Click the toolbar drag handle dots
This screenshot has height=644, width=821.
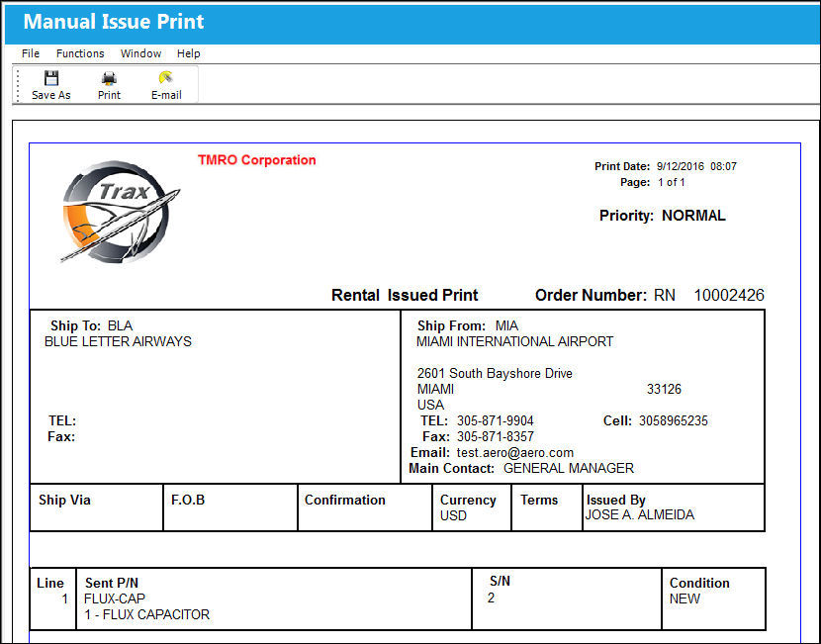click(x=18, y=85)
